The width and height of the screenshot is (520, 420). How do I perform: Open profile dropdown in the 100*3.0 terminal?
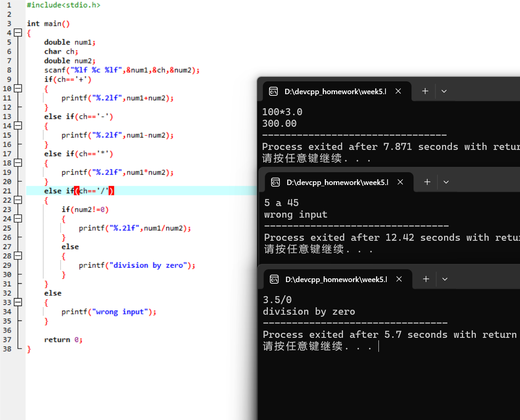click(444, 91)
